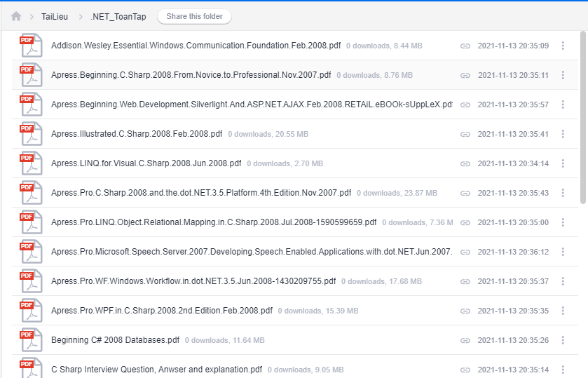Open Addison.Wesley.Essential.Windows.Communication.Foundation.Feb.2008.pdf
This screenshot has height=378, width=588.
click(196, 46)
